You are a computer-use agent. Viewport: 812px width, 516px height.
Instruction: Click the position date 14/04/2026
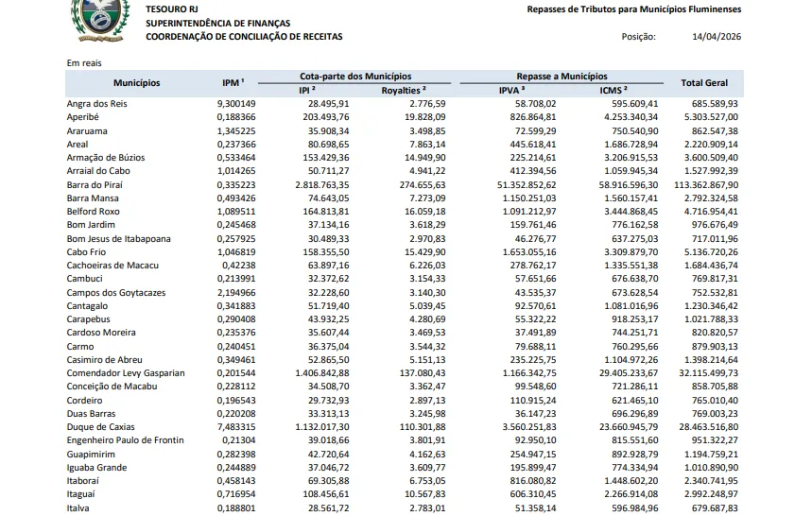715,37
